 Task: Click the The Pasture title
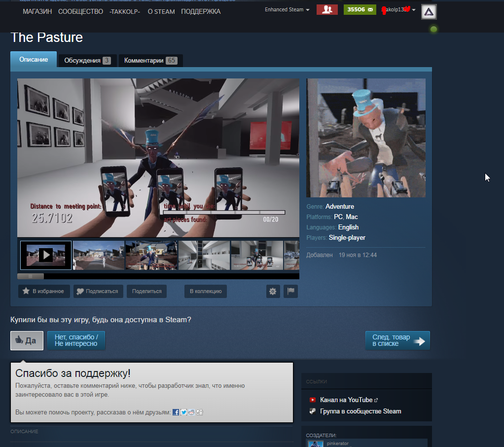[47, 37]
